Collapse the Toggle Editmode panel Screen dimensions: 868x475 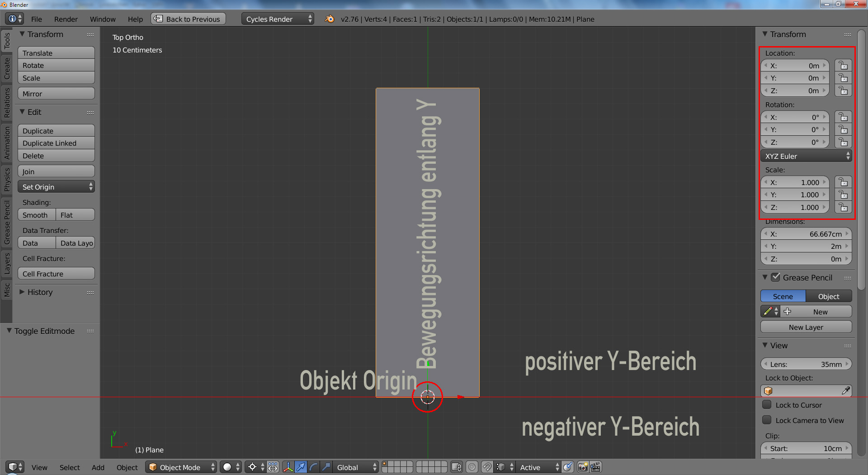coord(9,331)
